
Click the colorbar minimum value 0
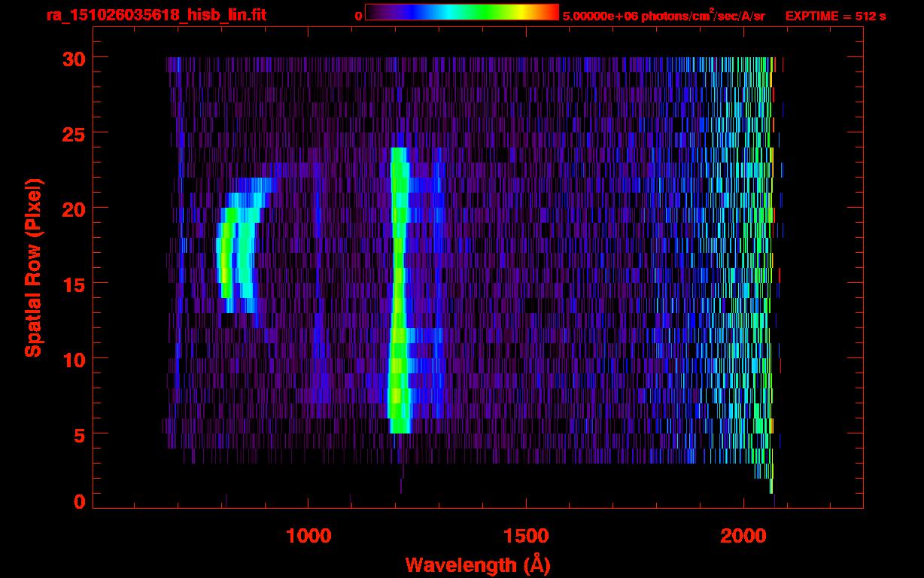[x=358, y=16]
